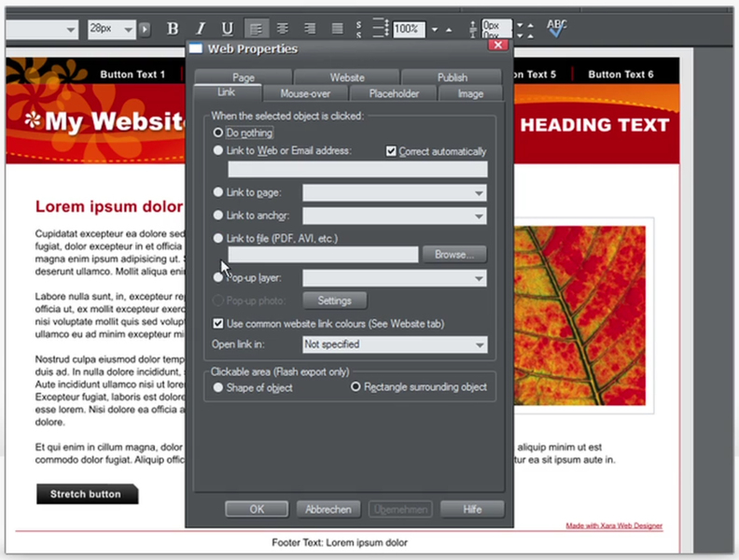Expand the Link to anchor dropdown
Viewport: 739px width, 560px height.
(479, 216)
